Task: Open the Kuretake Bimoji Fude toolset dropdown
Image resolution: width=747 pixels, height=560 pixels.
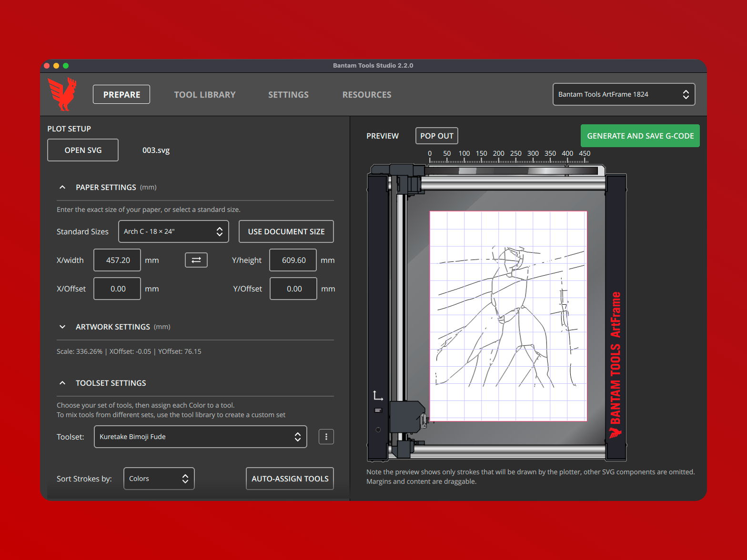Action: pyautogui.click(x=200, y=437)
